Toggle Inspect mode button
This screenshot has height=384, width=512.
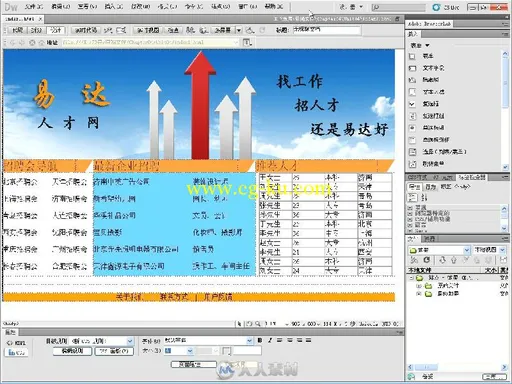(x=173, y=30)
